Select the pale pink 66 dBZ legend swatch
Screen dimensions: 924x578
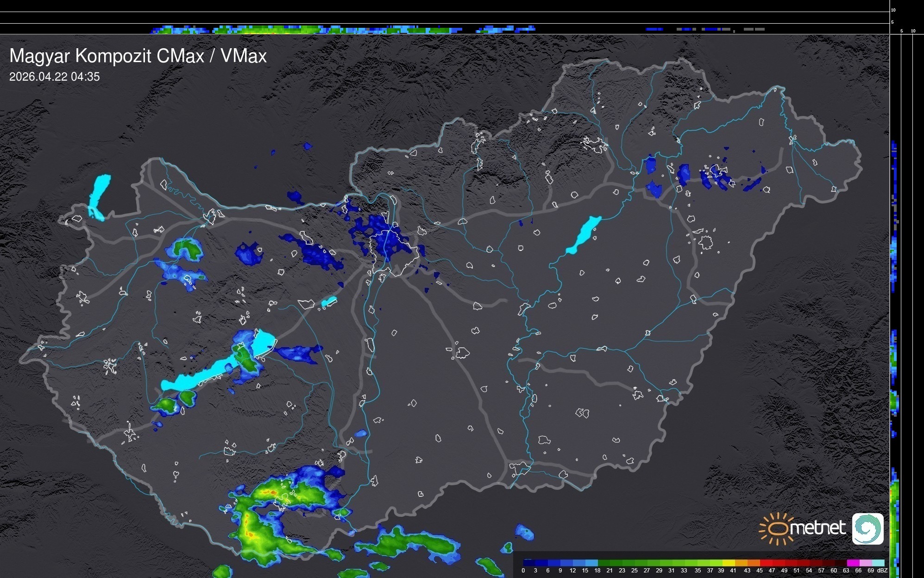(x=865, y=563)
